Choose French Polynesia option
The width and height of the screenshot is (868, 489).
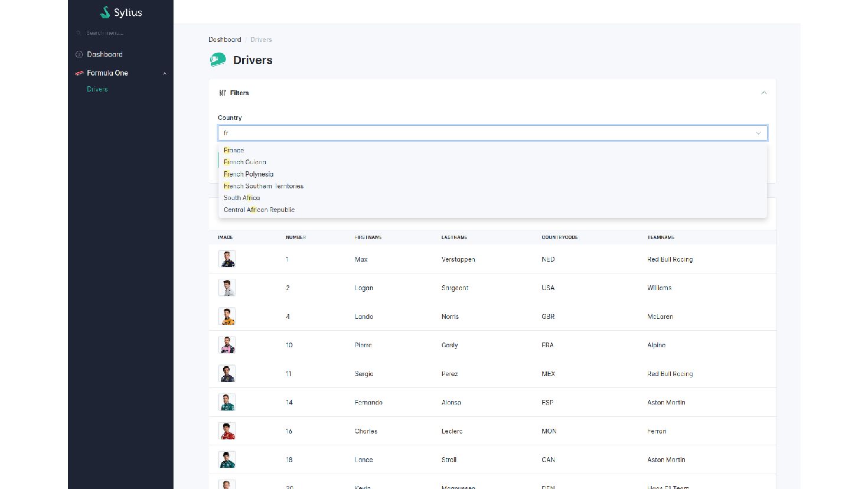(249, 174)
